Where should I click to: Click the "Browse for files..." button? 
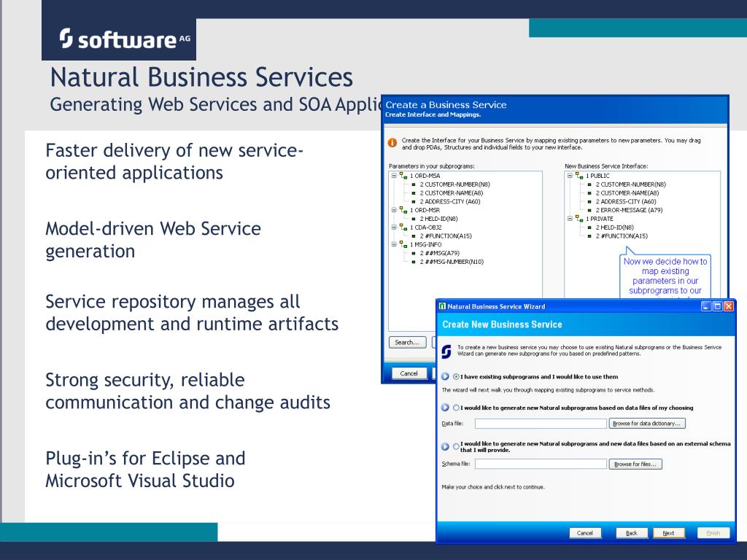coord(635,464)
